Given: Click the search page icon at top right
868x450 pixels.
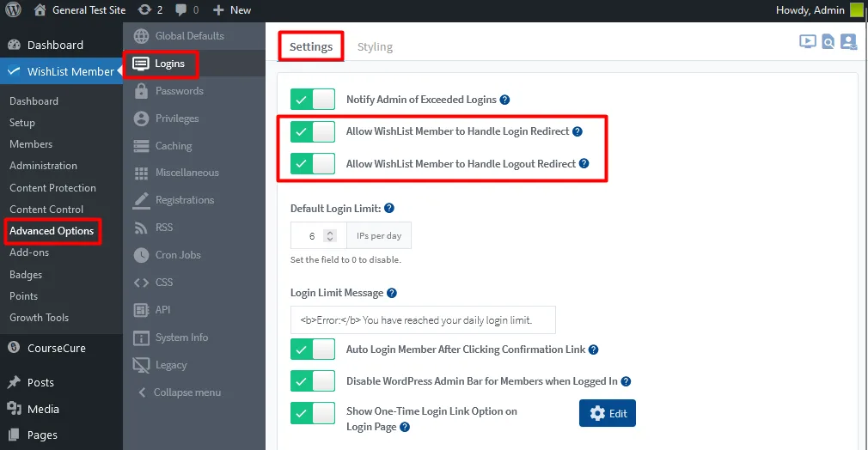Looking at the screenshot, I should pyautogui.click(x=828, y=41).
